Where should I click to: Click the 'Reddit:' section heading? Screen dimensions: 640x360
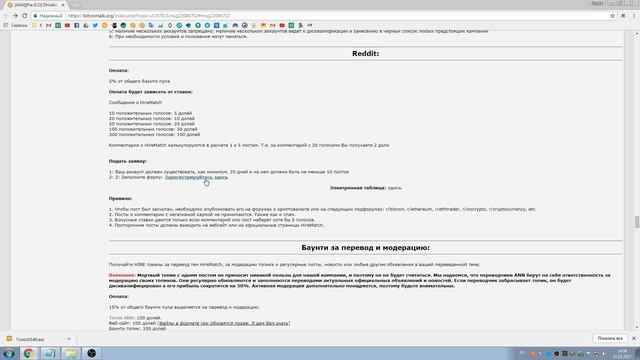tap(365, 53)
